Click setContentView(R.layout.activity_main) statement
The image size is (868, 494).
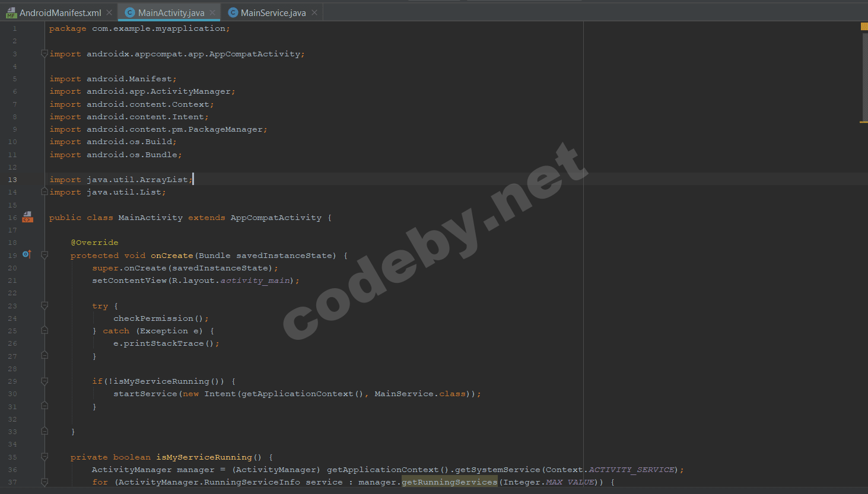point(196,281)
